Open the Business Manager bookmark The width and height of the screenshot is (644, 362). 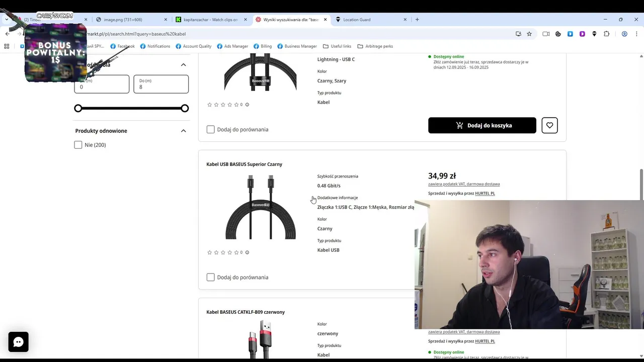pos(297,46)
